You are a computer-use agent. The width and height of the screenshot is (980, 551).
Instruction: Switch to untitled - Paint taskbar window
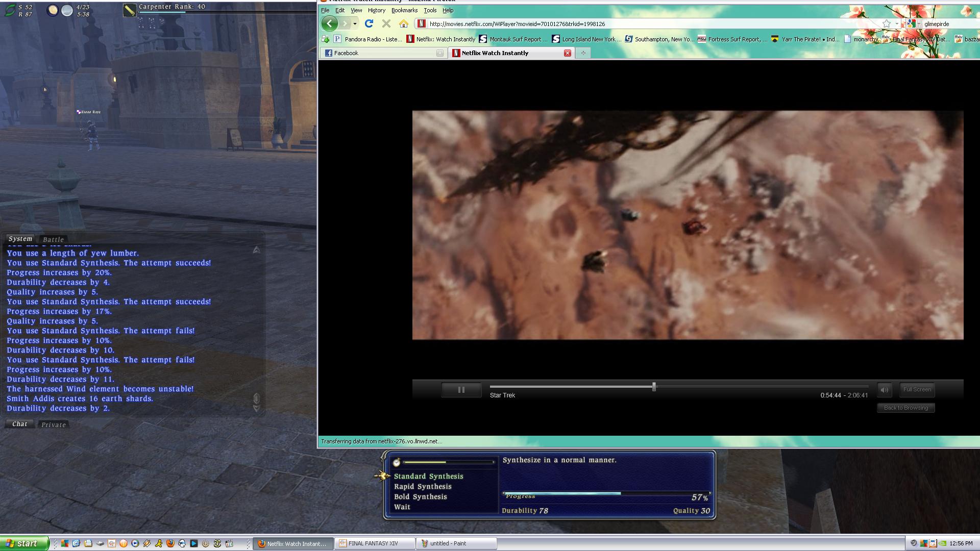pos(456,543)
